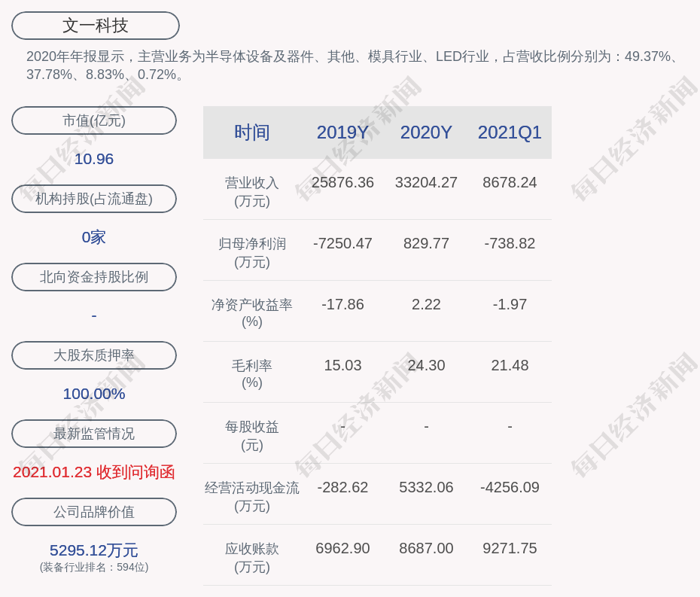This screenshot has width=700, height=597.
Task: Click the 文一科技 company name pill
Action: [96, 26]
